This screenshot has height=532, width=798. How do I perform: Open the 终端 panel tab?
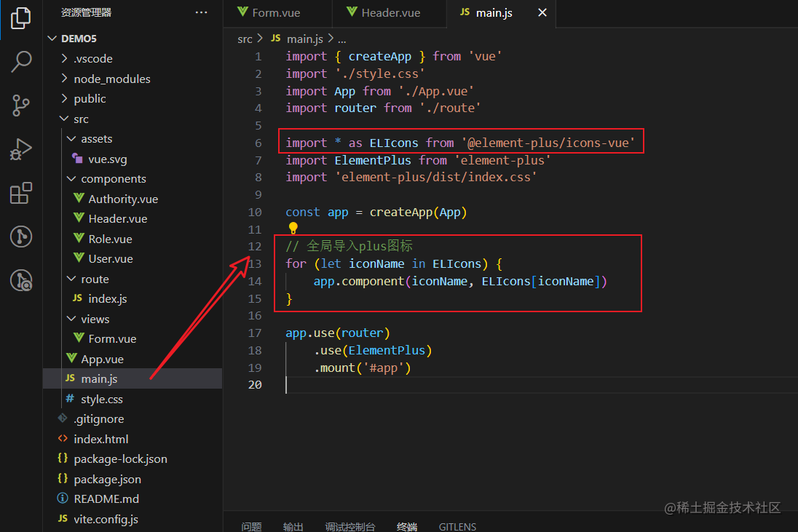click(407, 526)
